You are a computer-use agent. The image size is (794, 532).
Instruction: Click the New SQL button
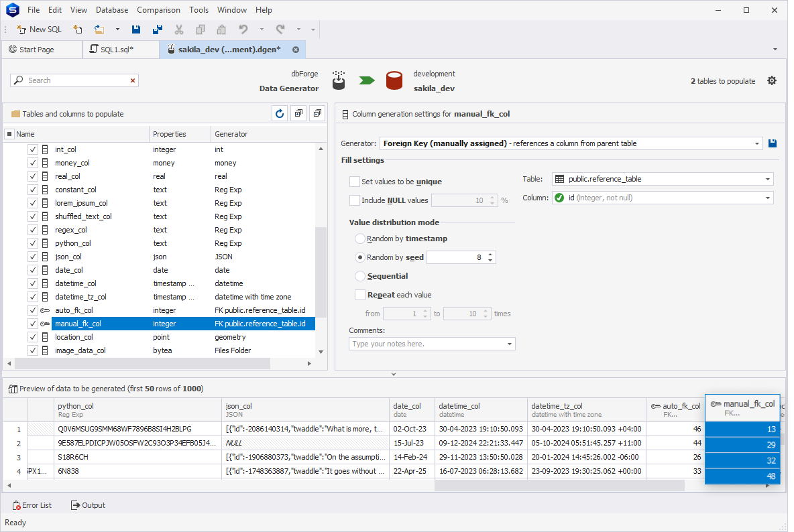coord(39,29)
